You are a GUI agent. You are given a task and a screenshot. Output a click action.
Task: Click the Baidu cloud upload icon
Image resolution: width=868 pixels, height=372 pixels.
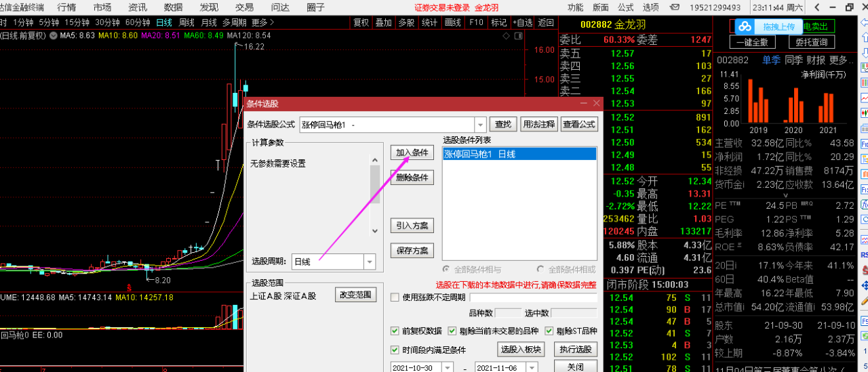pos(745,26)
